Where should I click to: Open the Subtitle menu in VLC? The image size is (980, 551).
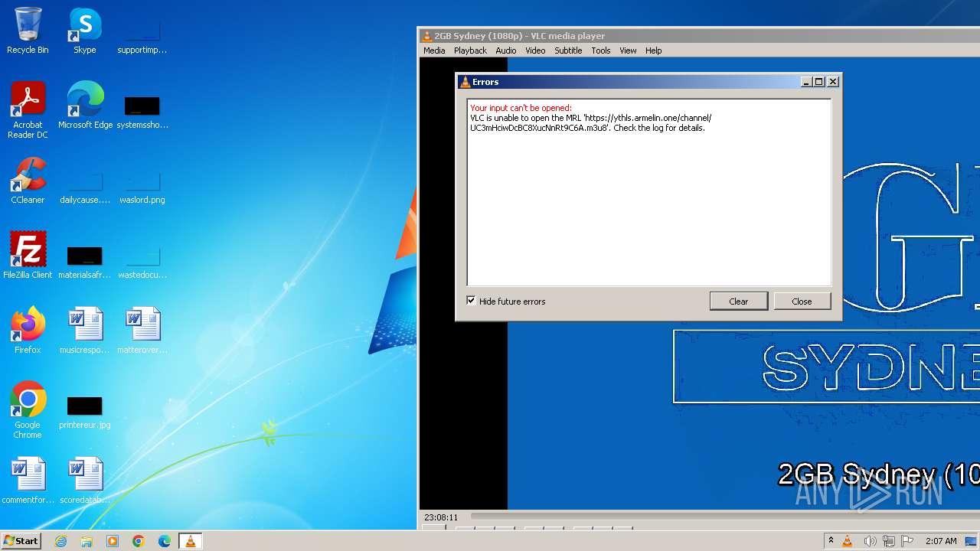[x=568, y=51]
